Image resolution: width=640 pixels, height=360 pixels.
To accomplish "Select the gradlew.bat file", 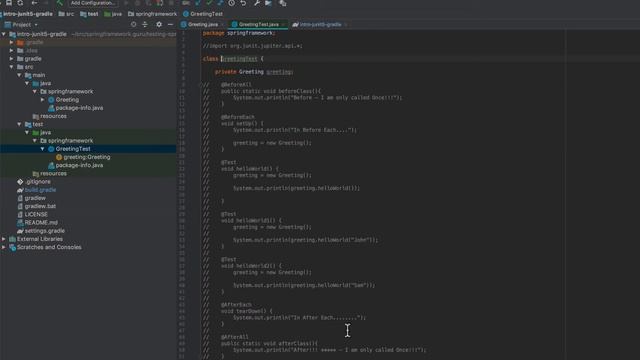I will click(40, 206).
